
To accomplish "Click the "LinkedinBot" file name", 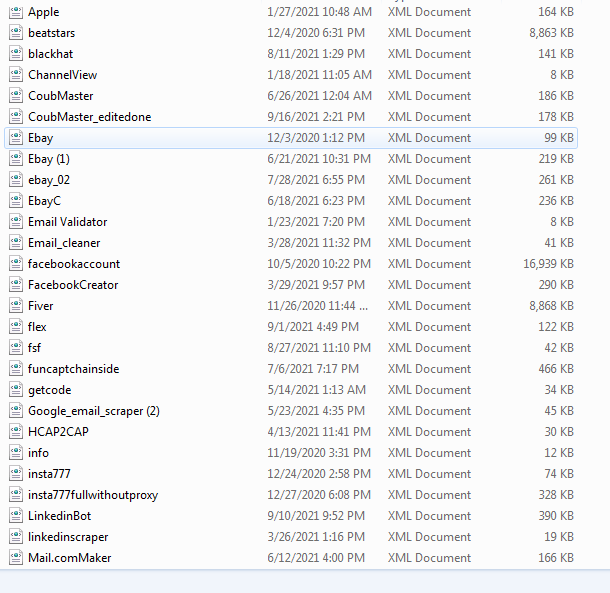I will tap(60, 516).
